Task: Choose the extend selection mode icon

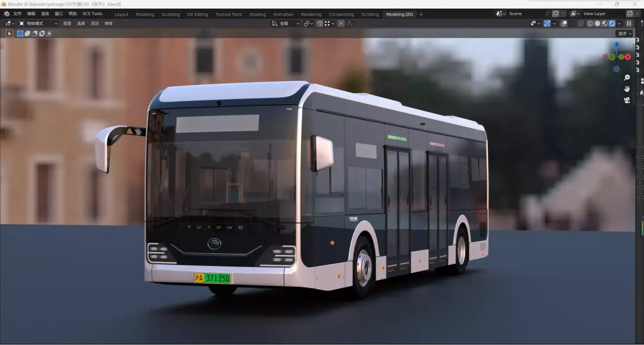Action: coord(27,33)
